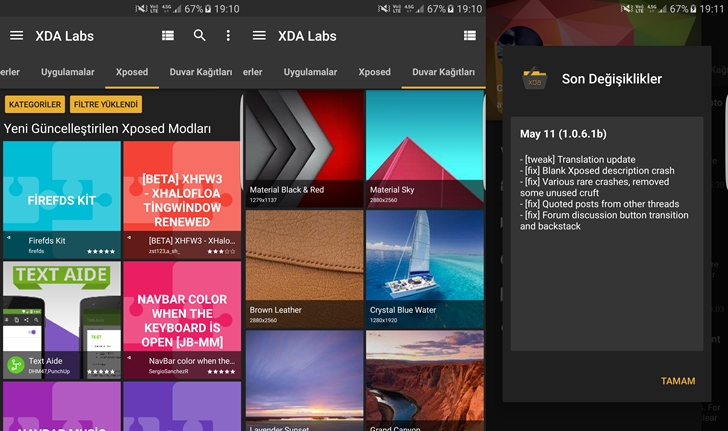Screen dimensions: 728x431
Task: Open the three-dot overflow menu
Action: [228, 36]
